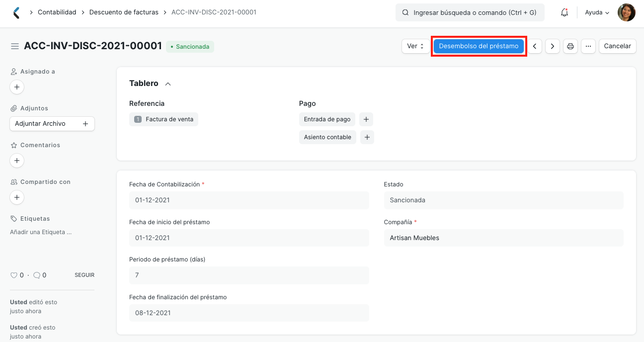Click the print icon
644x342 pixels.
tap(570, 46)
